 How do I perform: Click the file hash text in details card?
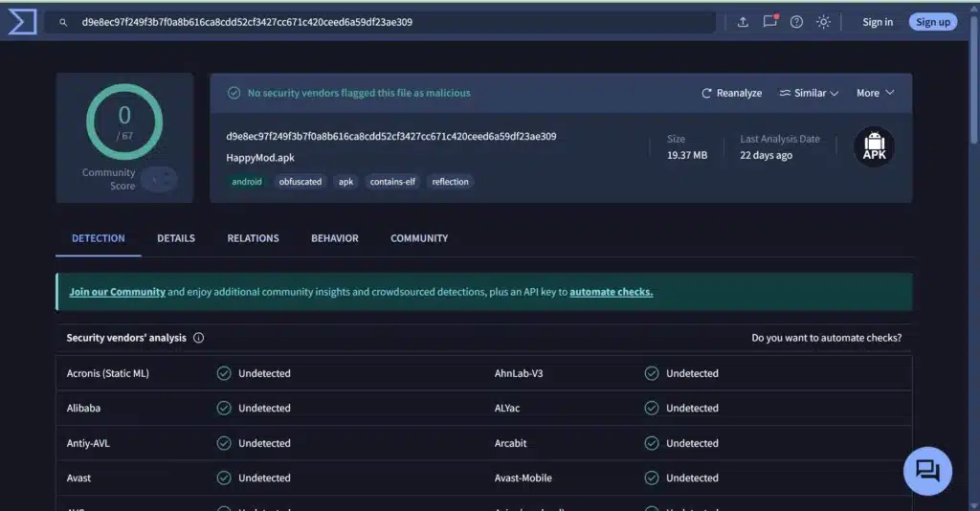391,136
